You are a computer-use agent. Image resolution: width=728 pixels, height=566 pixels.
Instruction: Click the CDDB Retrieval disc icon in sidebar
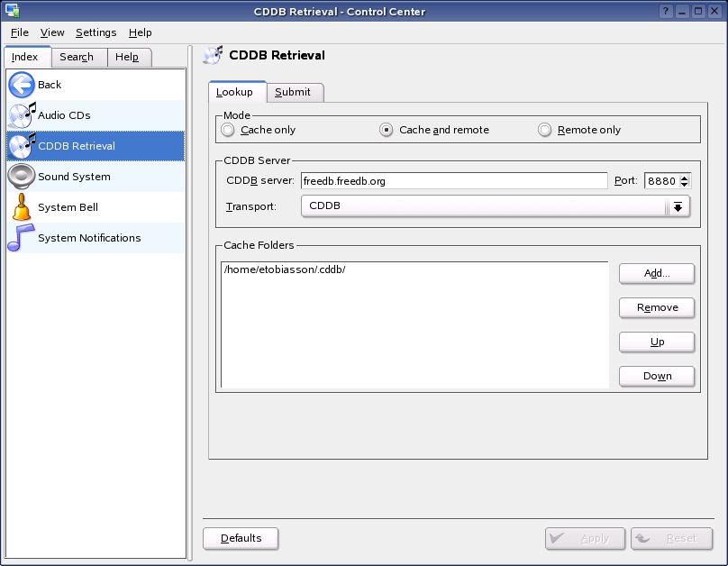coord(22,146)
